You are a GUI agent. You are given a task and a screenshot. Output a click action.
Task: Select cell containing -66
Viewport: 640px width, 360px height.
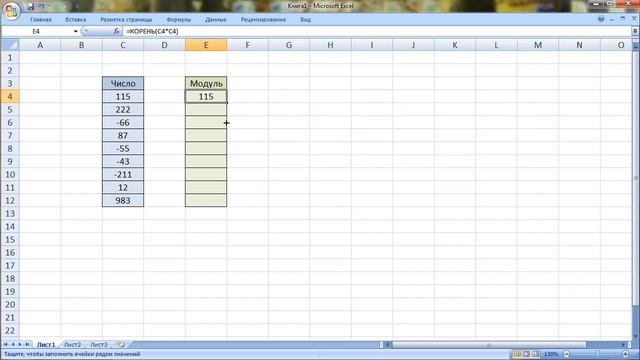click(123, 122)
